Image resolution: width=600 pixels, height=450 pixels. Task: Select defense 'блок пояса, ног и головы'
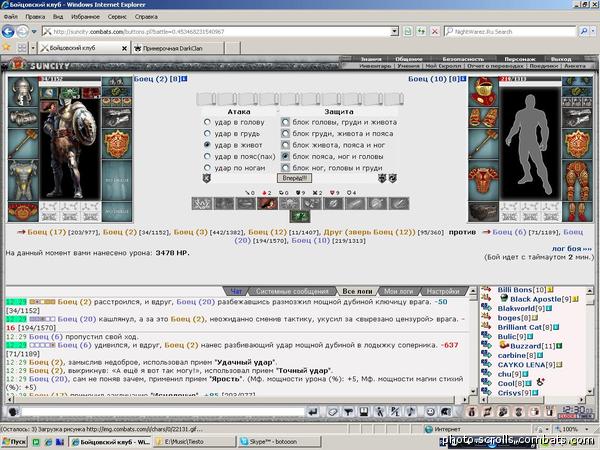(x=285, y=156)
